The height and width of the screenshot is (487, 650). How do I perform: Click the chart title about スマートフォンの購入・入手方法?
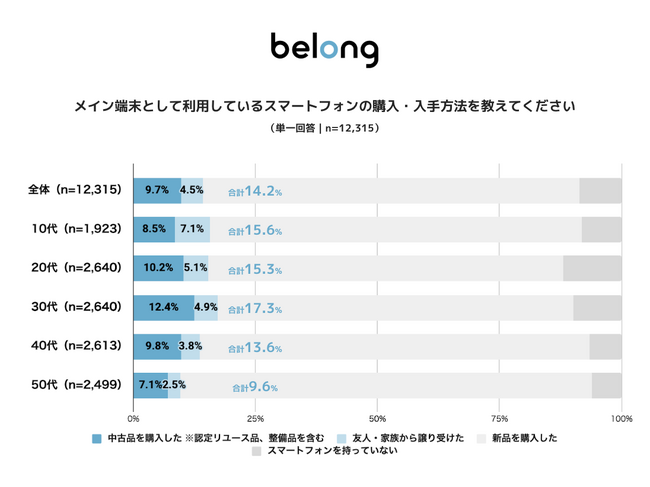(325, 106)
